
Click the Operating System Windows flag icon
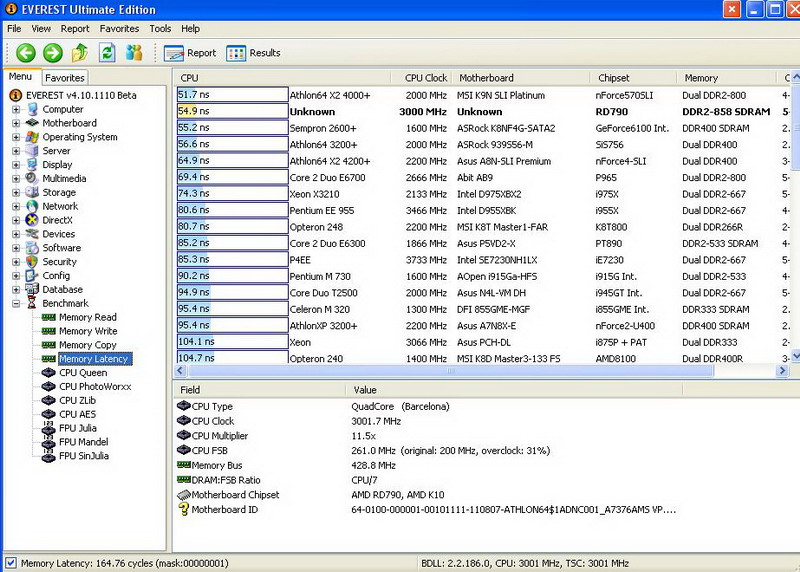click(32, 137)
